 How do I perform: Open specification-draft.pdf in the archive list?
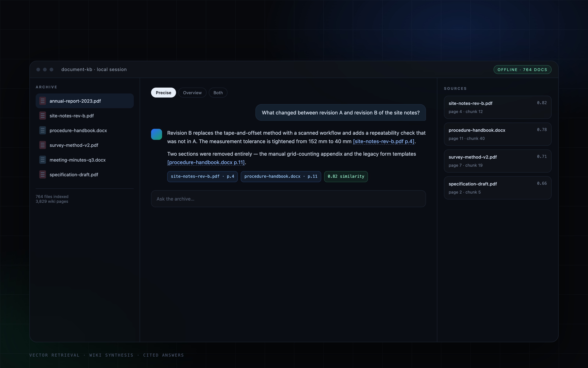click(85, 174)
